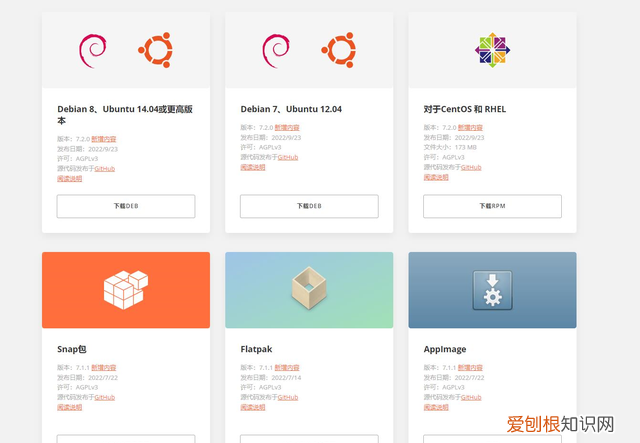The image size is (640, 443).
Task: Open 阅读说明 link in CentOS card
Action: point(436,177)
